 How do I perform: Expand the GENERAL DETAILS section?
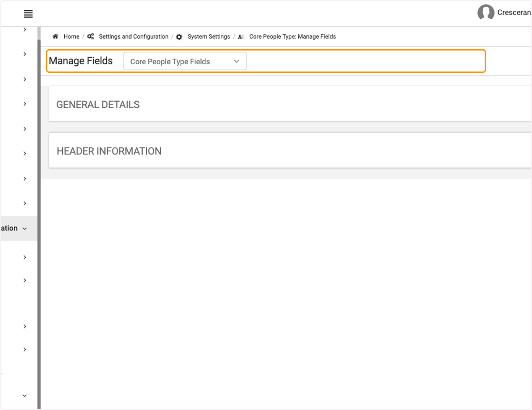tap(290, 104)
